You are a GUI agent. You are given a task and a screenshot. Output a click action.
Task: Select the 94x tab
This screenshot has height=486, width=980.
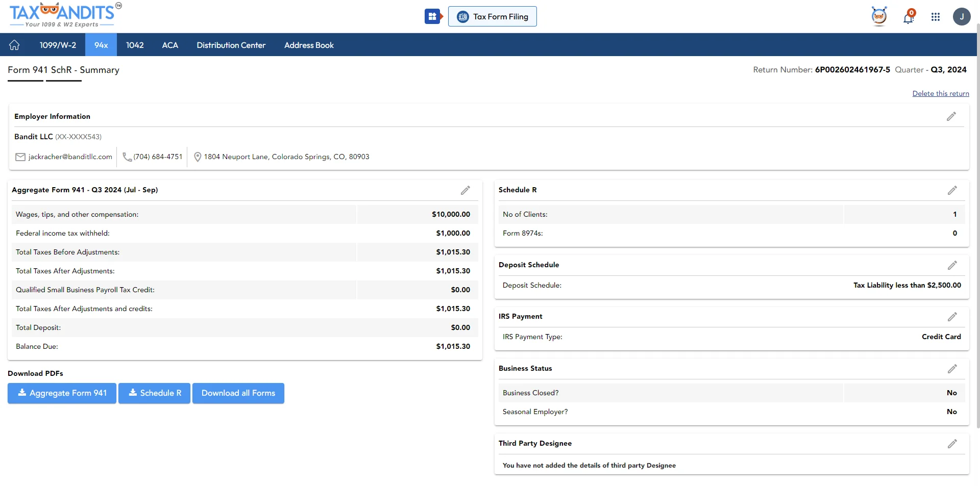(101, 45)
